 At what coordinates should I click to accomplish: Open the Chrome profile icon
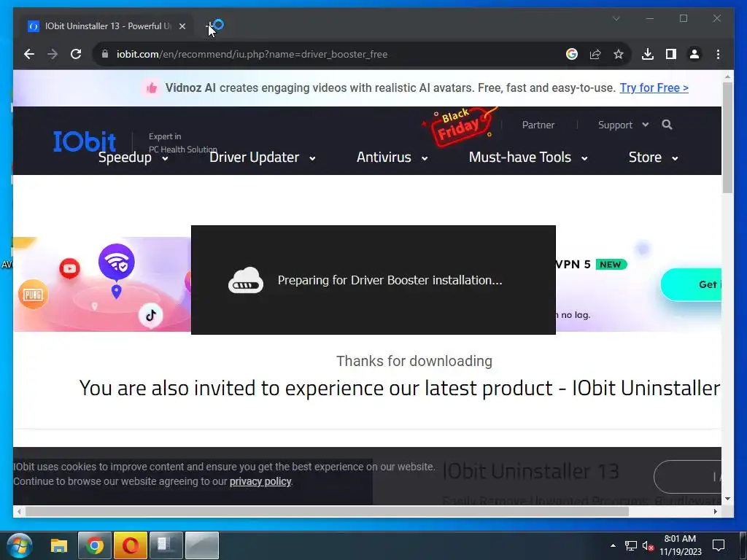pyautogui.click(x=694, y=54)
